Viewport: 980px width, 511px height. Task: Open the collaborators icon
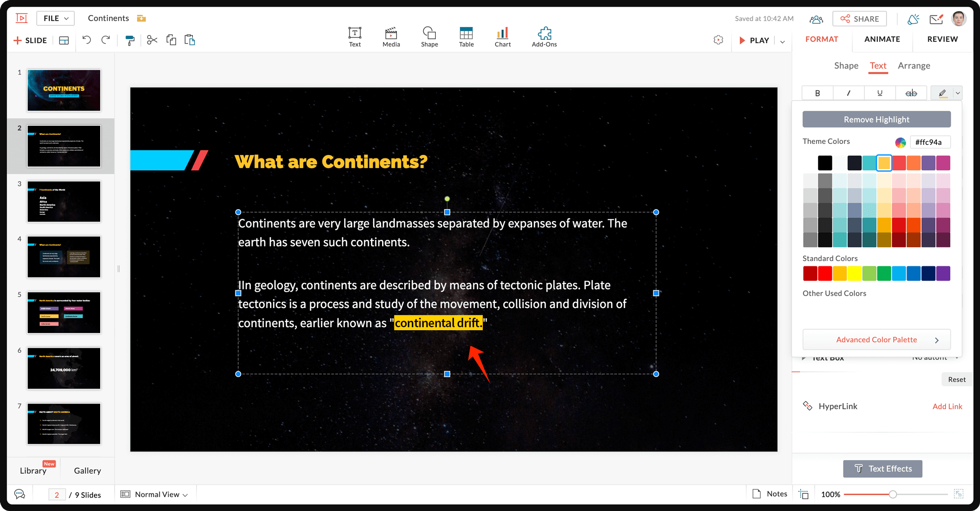(816, 19)
